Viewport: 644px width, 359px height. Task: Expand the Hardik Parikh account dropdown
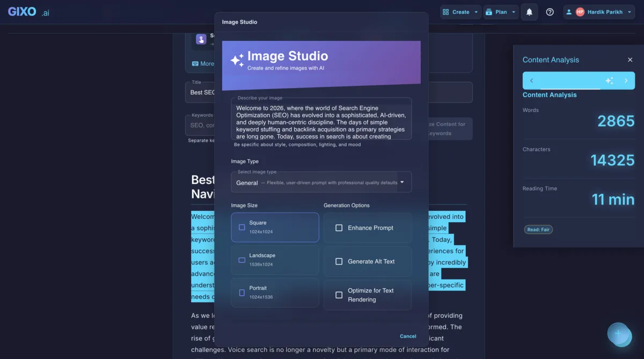(x=628, y=11)
